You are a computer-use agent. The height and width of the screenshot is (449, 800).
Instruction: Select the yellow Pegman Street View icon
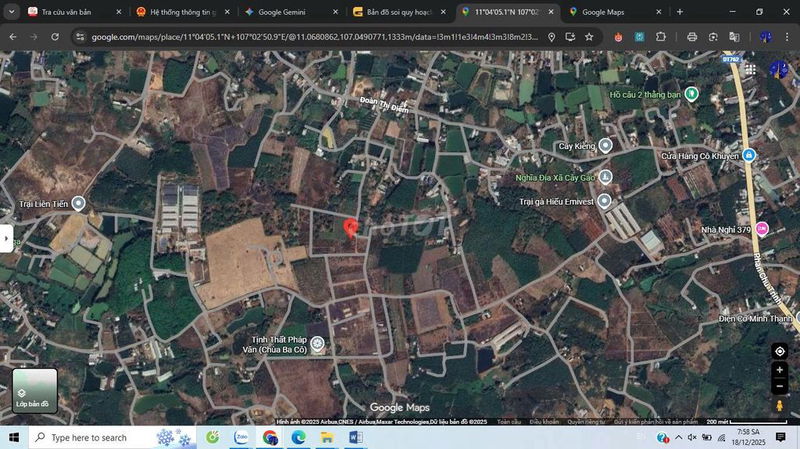779,406
